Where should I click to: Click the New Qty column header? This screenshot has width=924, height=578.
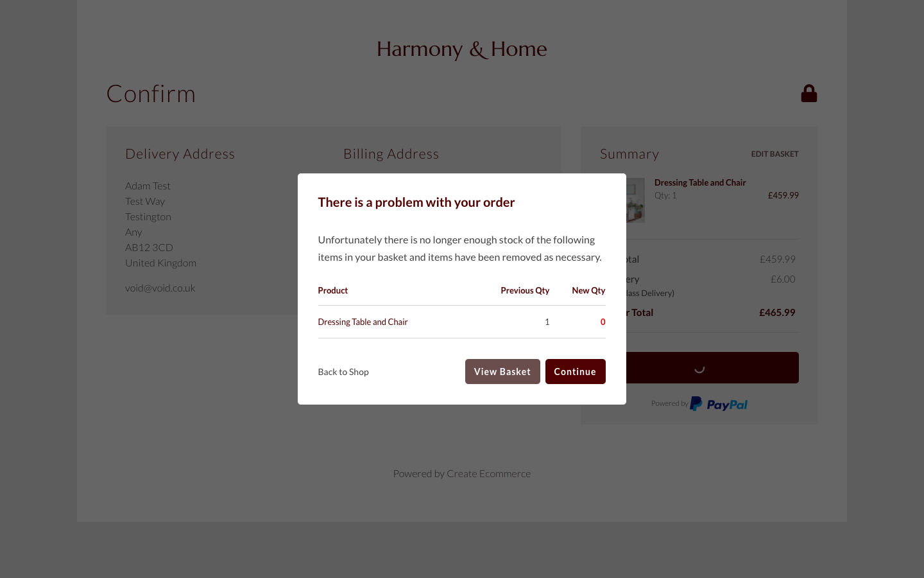pyautogui.click(x=588, y=291)
